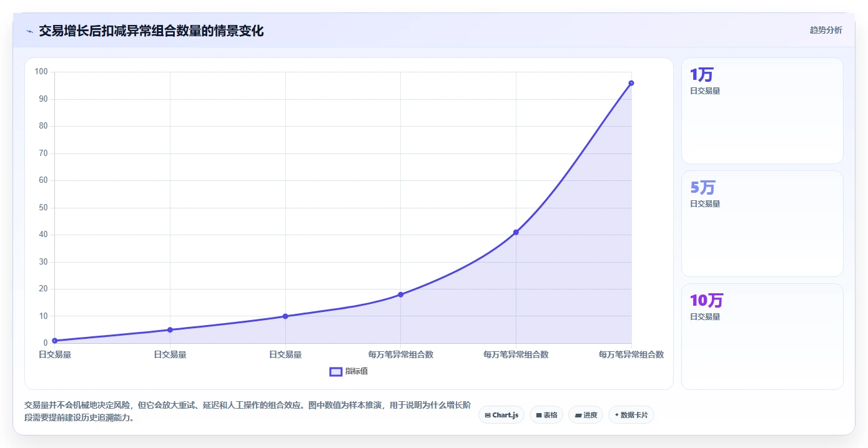Click the bar icon in the 进度 tag
868x448 pixels.
click(x=578, y=415)
